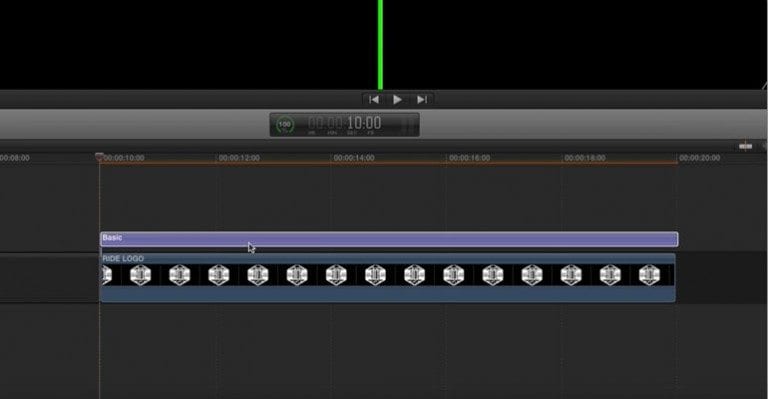Select the RIDE LOGO clip name
This screenshot has height=399, width=768.
pyautogui.click(x=123, y=258)
